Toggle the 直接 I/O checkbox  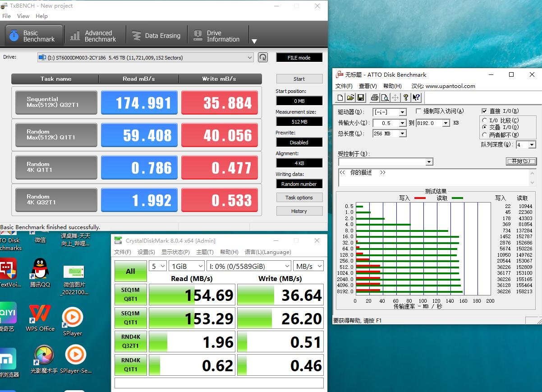click(x=484, y=111)
